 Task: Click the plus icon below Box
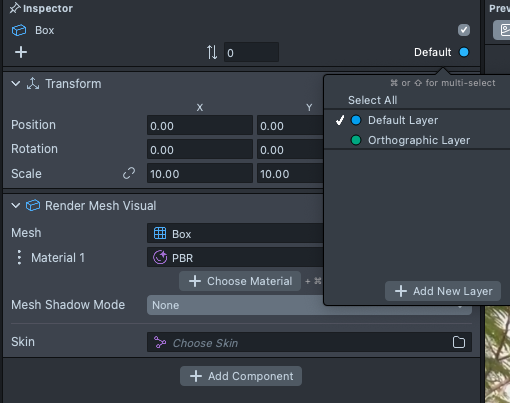[x=21, y=52]
